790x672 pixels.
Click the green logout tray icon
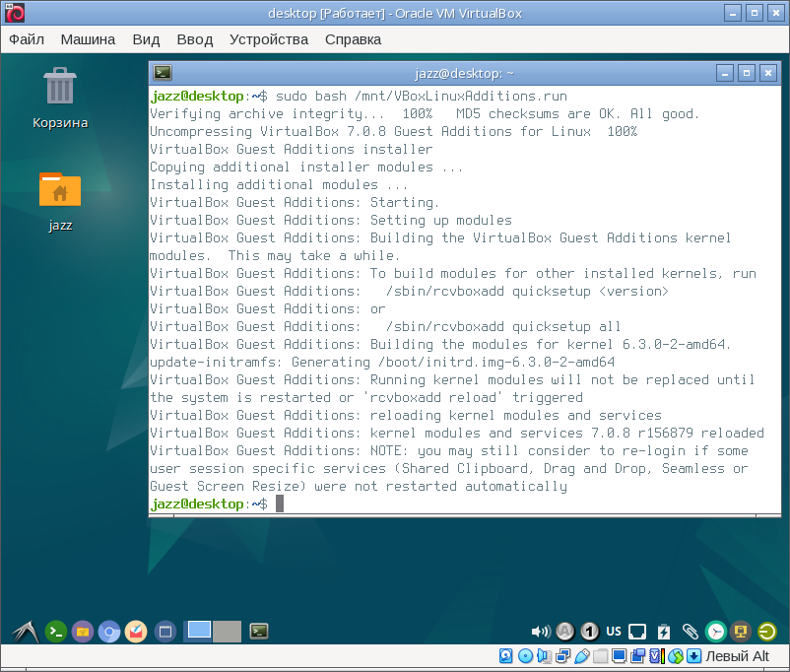(x=766, y=632)
